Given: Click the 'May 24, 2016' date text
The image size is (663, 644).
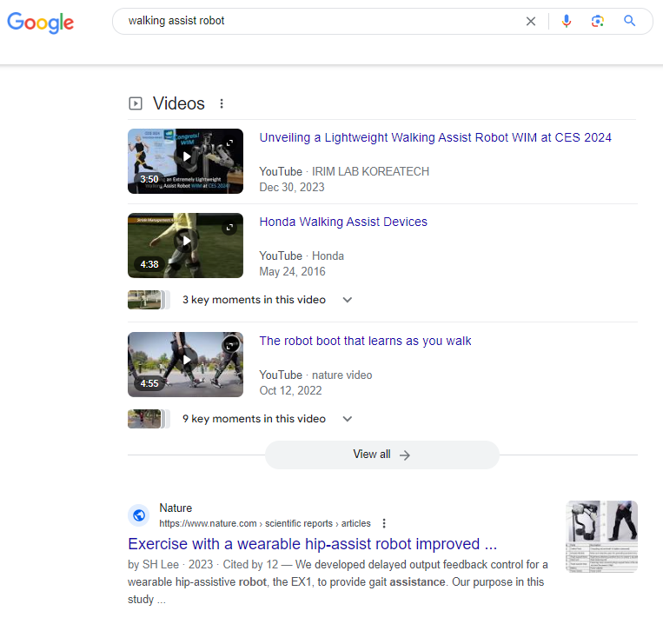Looking at the screenshot, I should [x=292, y=271].
